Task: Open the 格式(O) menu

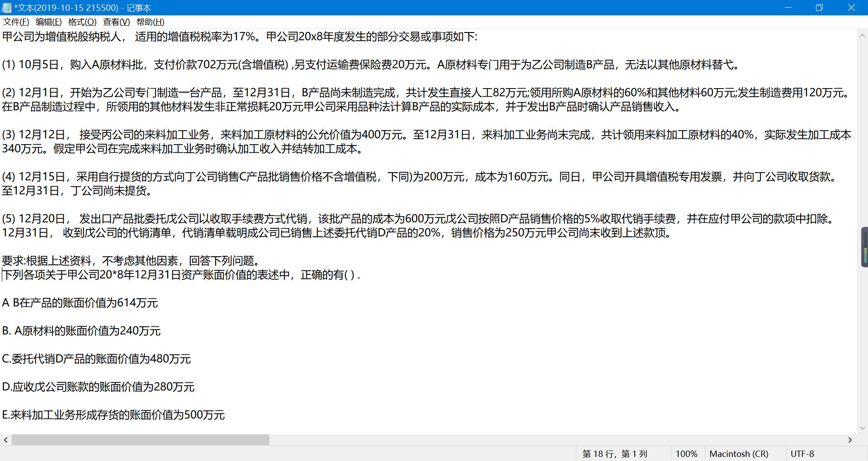Action: (x=82, y=22)
